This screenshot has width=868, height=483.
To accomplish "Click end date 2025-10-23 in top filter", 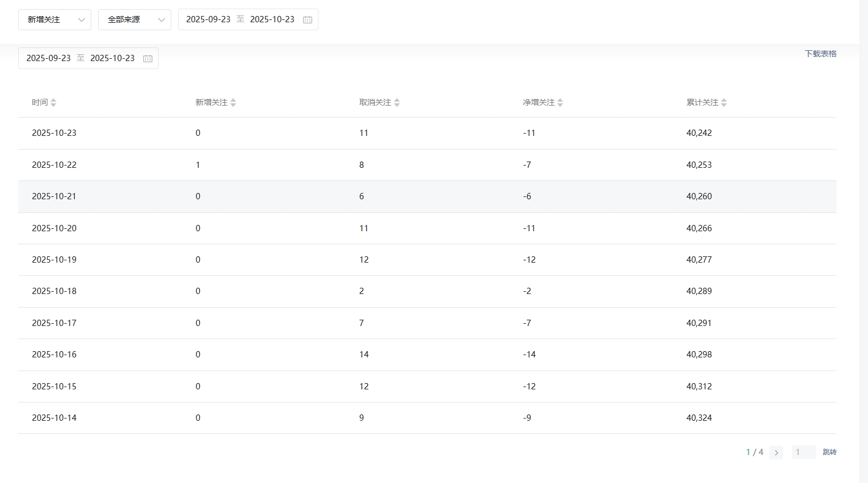I will [x=272, y=19].
